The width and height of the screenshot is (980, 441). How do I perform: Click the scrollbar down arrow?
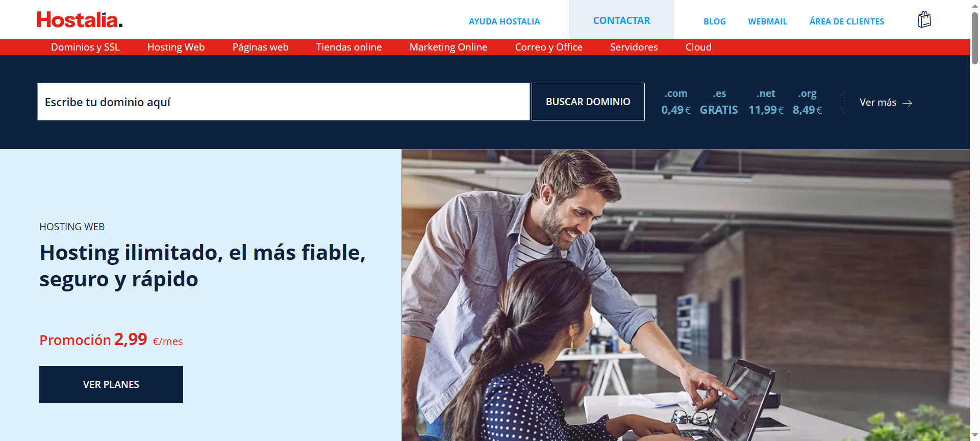pyautogui.click(x=975, y=435)
